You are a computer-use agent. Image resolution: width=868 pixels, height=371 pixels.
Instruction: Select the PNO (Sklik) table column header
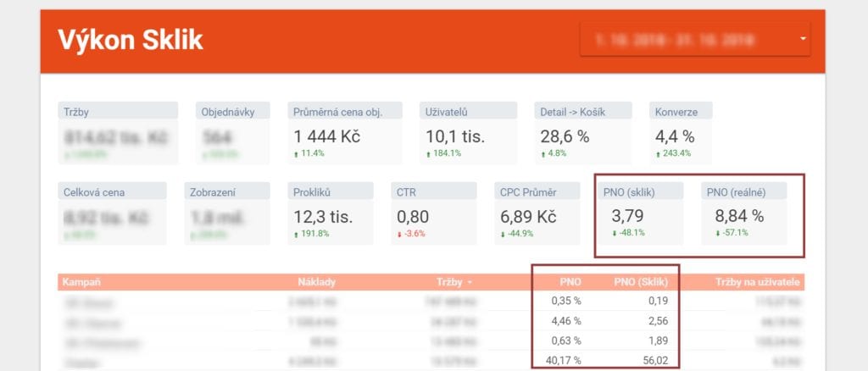coord(644,282)
